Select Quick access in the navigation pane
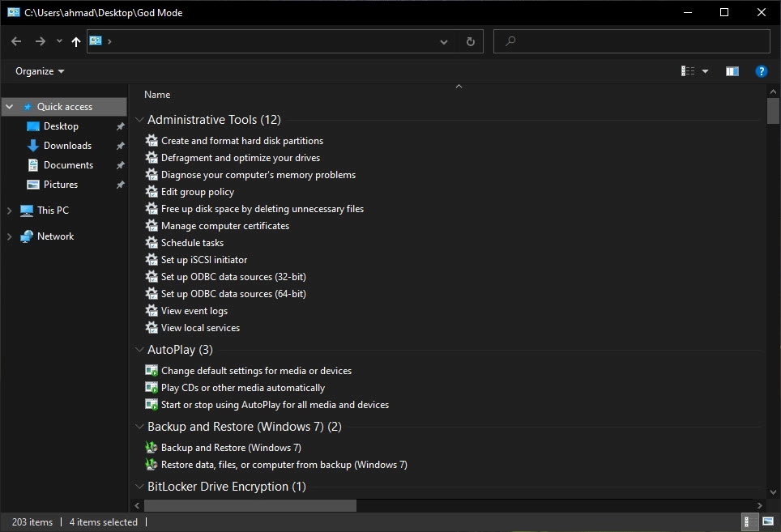Viewport: 781px width, 532px height. click(x=65, y=107)
